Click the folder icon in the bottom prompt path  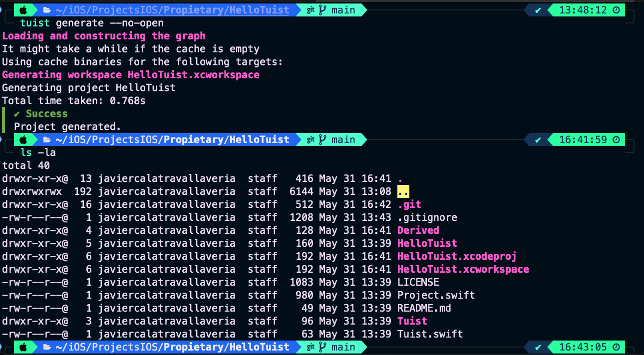pyautogui.click(x=47, y=347)
